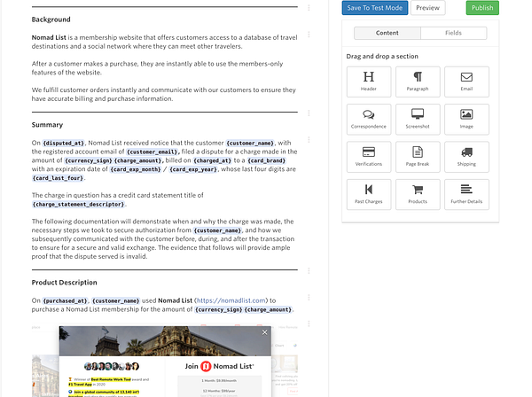Add a Further Details section
Image resolution: width=532 pixels, height=397 pixels.
pyautogui.click(x=466, y=195)
